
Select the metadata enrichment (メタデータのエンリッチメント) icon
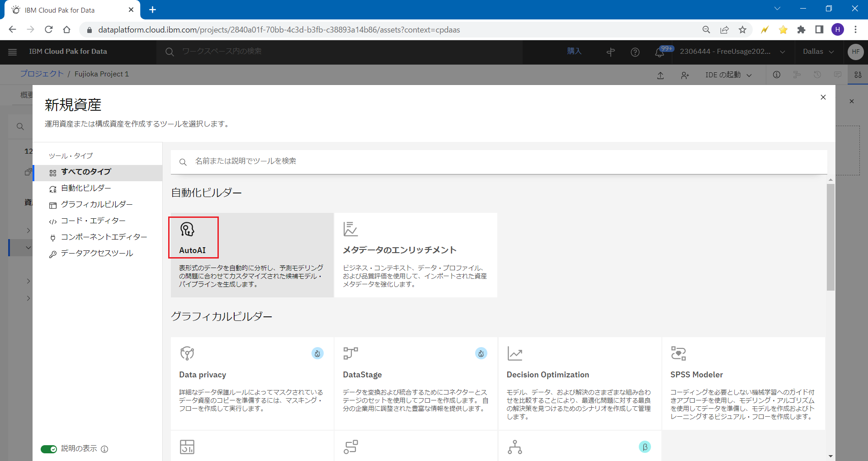pos(350,229)
